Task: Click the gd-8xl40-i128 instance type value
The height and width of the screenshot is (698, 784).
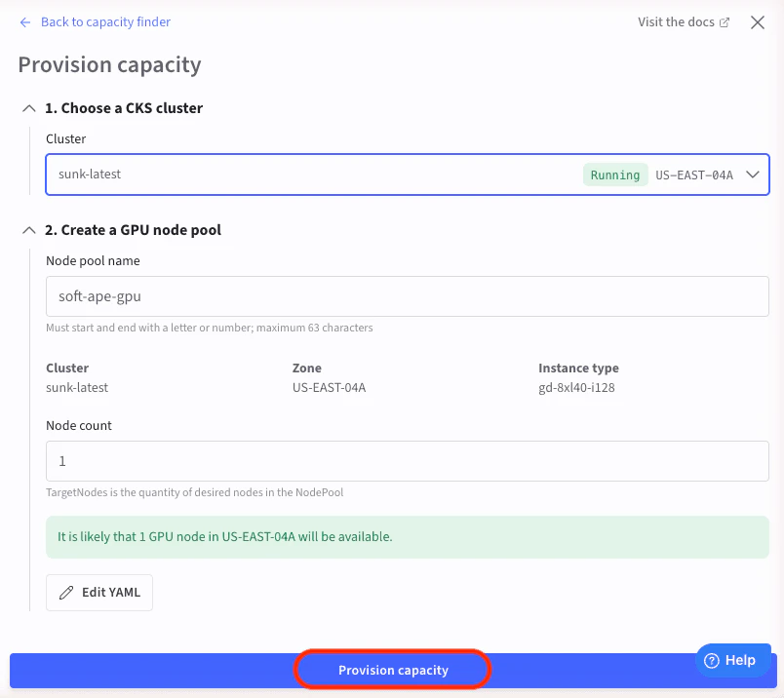Action: tap(576, 387)
